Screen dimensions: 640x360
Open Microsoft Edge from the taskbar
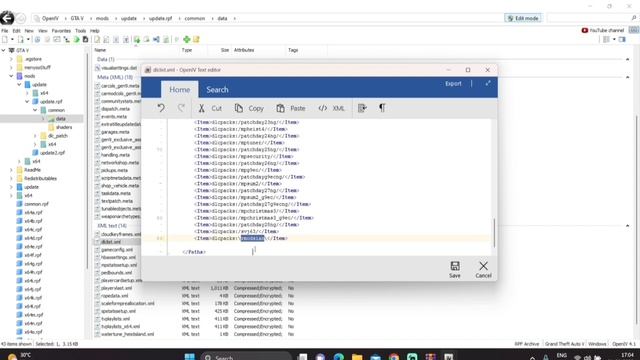(x=338, y=357)
